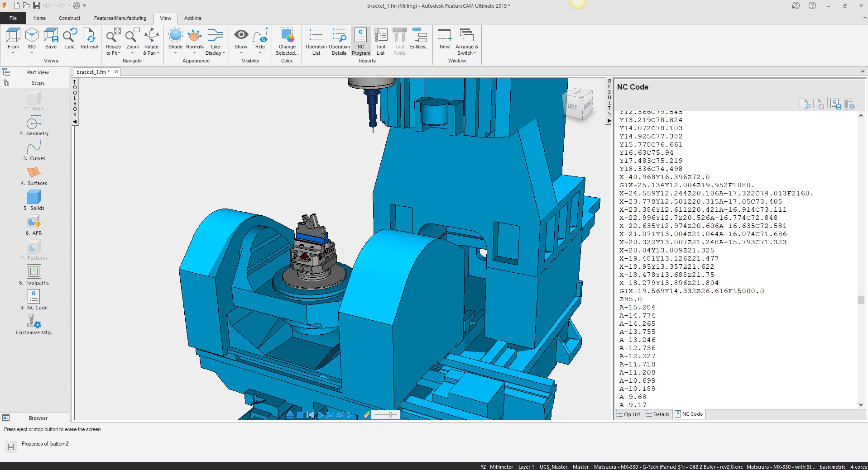
Task: Click Change Selected Color swatch button
Action: pos(287,41)
